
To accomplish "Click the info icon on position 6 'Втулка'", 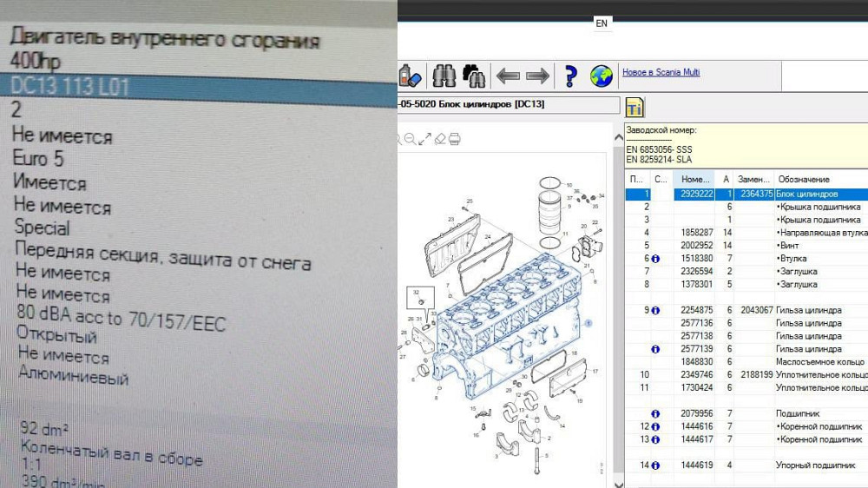I will (x=657, y=259).
